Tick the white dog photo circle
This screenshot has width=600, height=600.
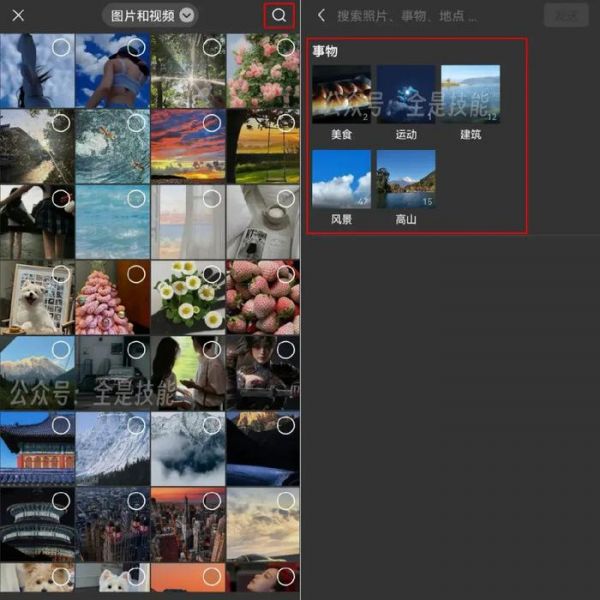(x=61, y=274)
